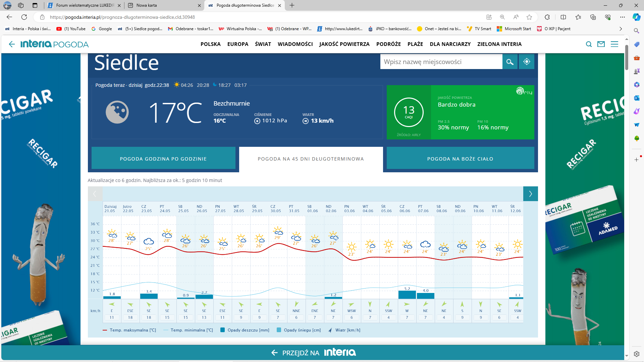Click the back arrow next to Interia logo
644x362 pixels.
tap(12, 44)
